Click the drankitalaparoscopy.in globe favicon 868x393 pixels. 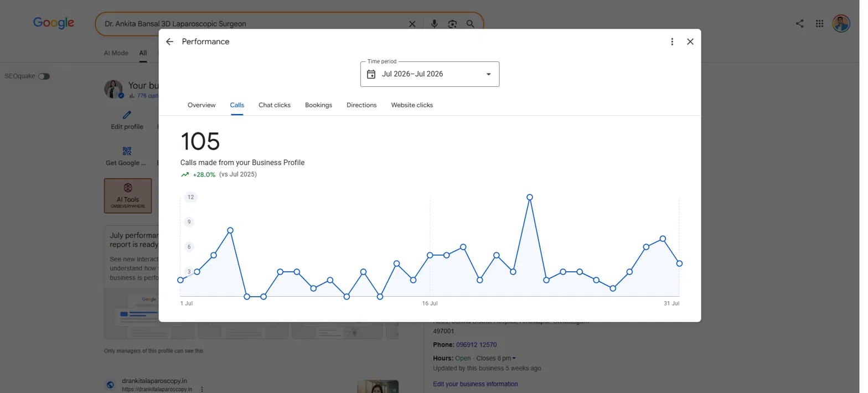(110, 385)
